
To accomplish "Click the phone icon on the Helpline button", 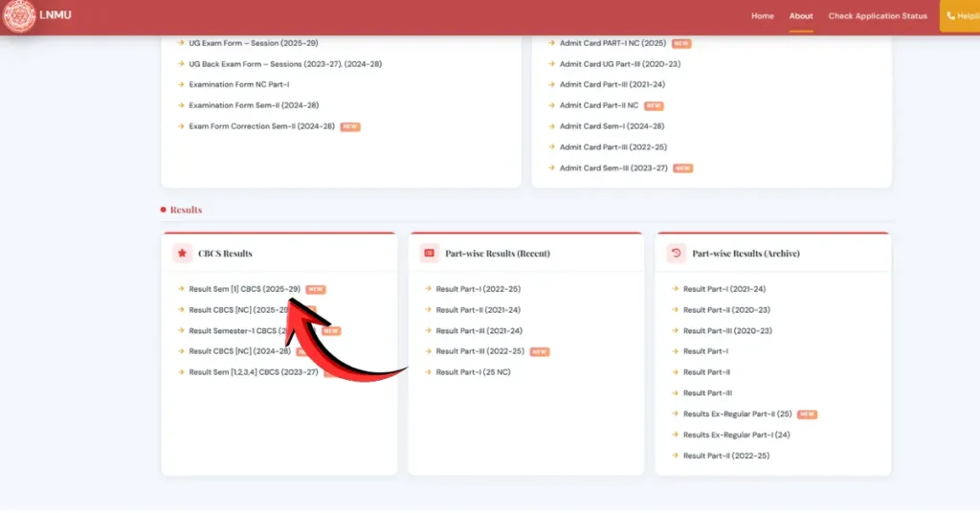I will [950, 16].
